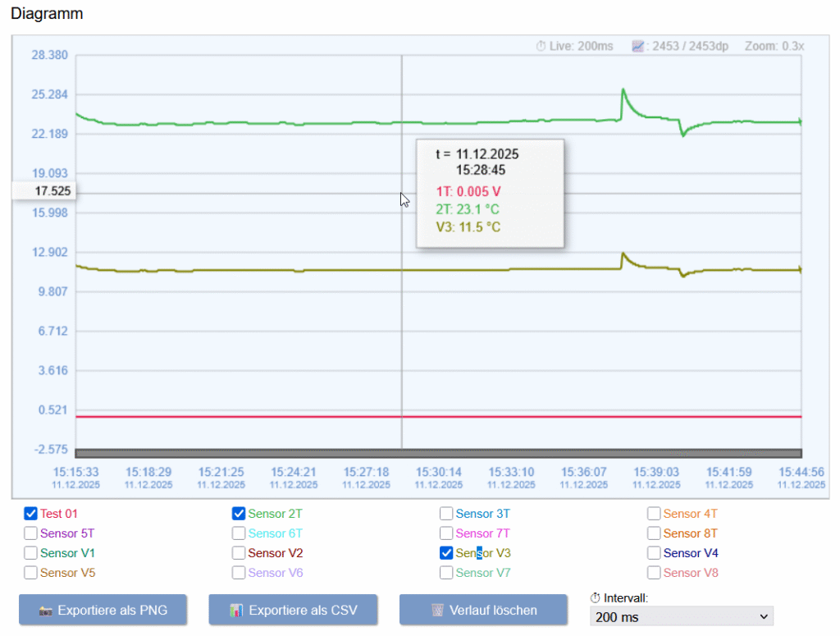This screenshot has width=840, height=636.
Task: Click the 15:30:14 time axis label
Action: (x=438, y=472)
